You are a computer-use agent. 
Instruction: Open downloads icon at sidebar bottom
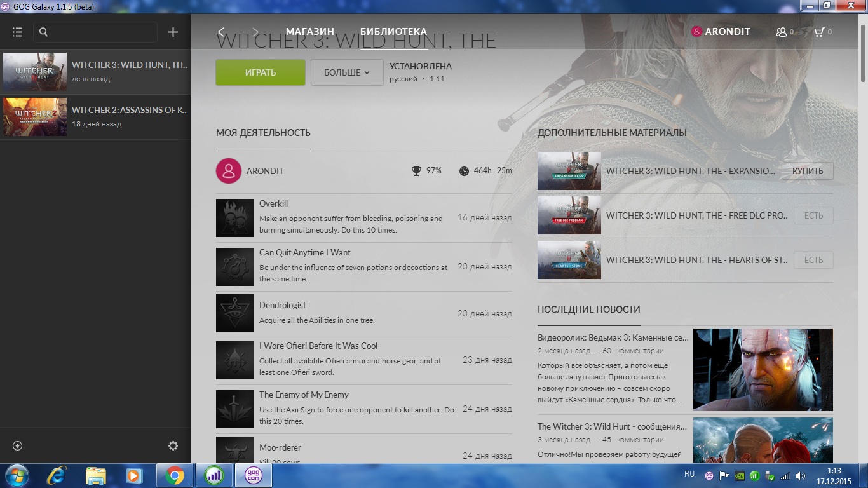[17, 446]
